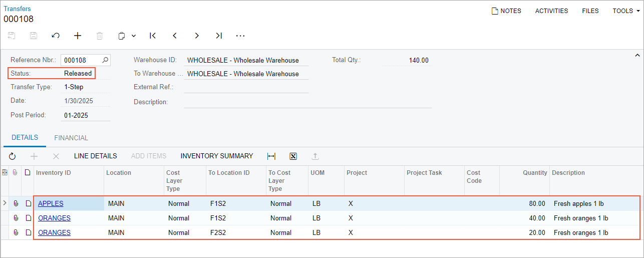This screenshot has height=258, width=644.
Task: Collapse the summary form panel
Action: (637, 55)
